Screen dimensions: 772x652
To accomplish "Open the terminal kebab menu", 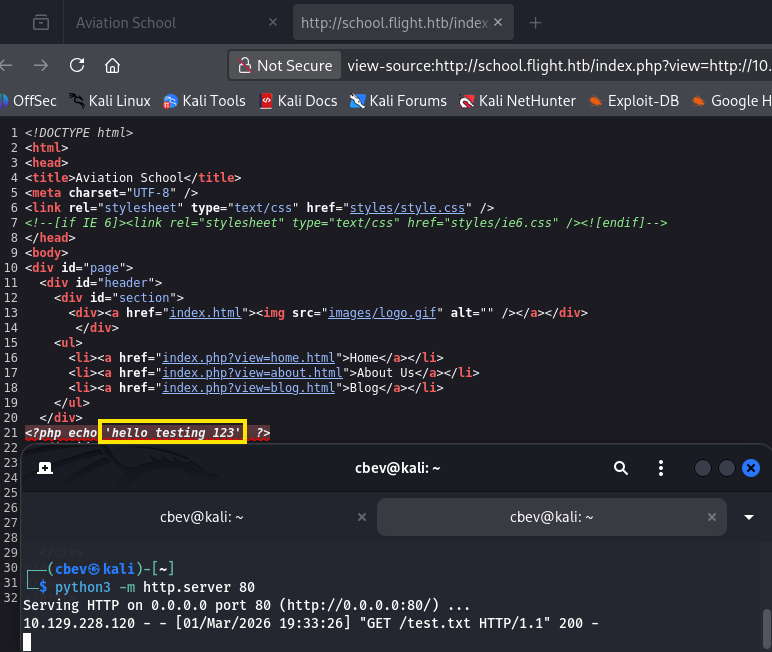I will pos(660,468).
